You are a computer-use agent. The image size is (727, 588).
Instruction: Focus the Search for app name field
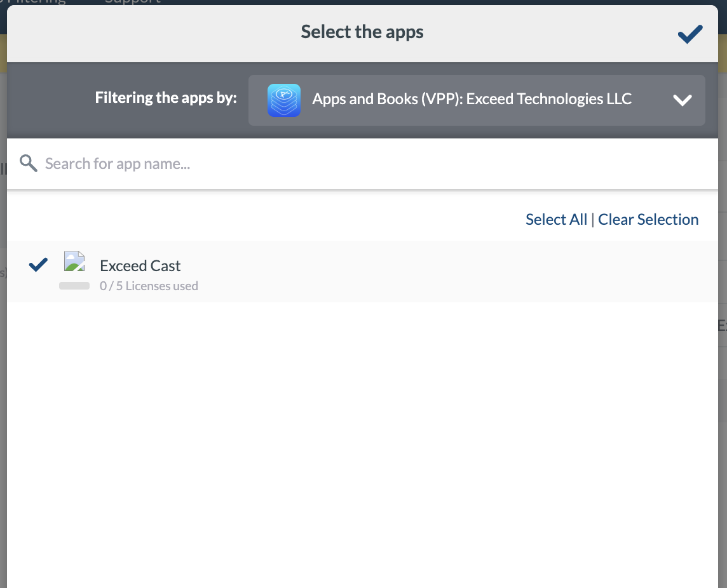tap(363, 164)
